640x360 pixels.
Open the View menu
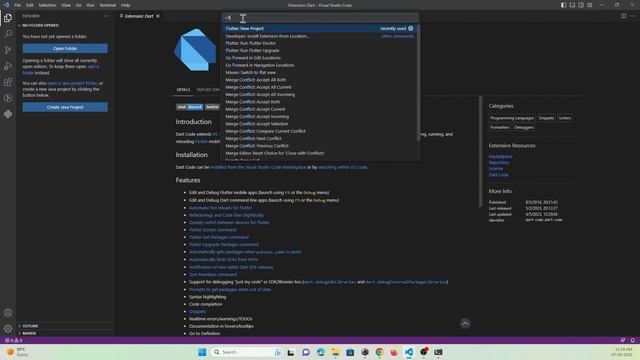click(66, 5)
